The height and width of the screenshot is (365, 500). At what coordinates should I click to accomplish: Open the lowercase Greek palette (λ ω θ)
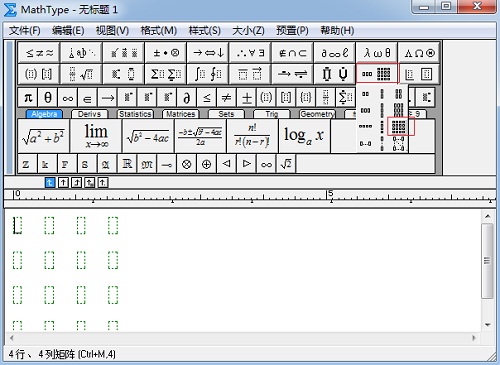tap(377, 53)
